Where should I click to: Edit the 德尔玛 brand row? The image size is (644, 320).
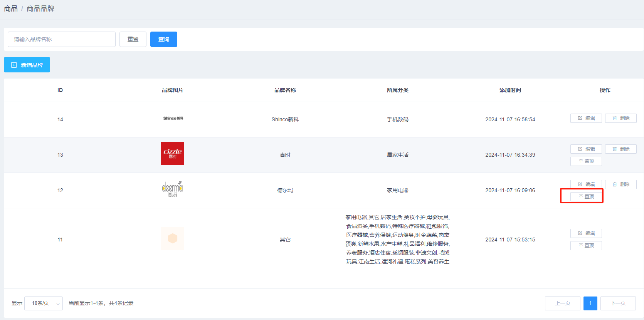click(586, 184)
